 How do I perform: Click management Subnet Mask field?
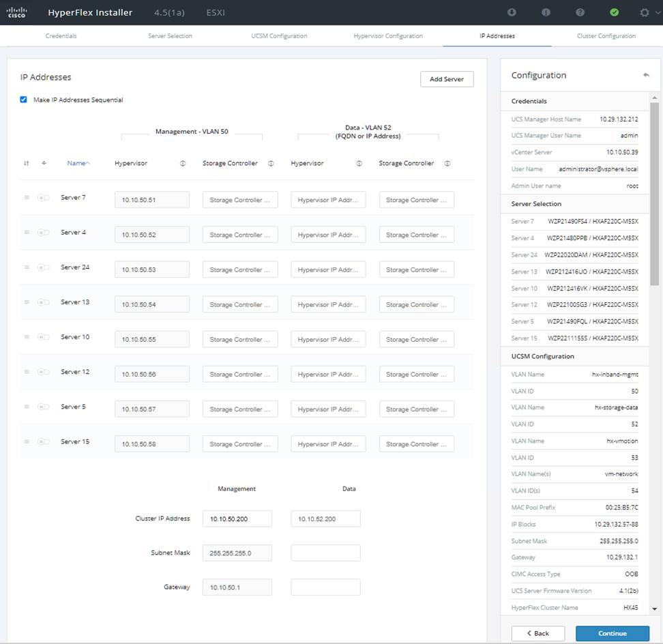click(237, 553)
